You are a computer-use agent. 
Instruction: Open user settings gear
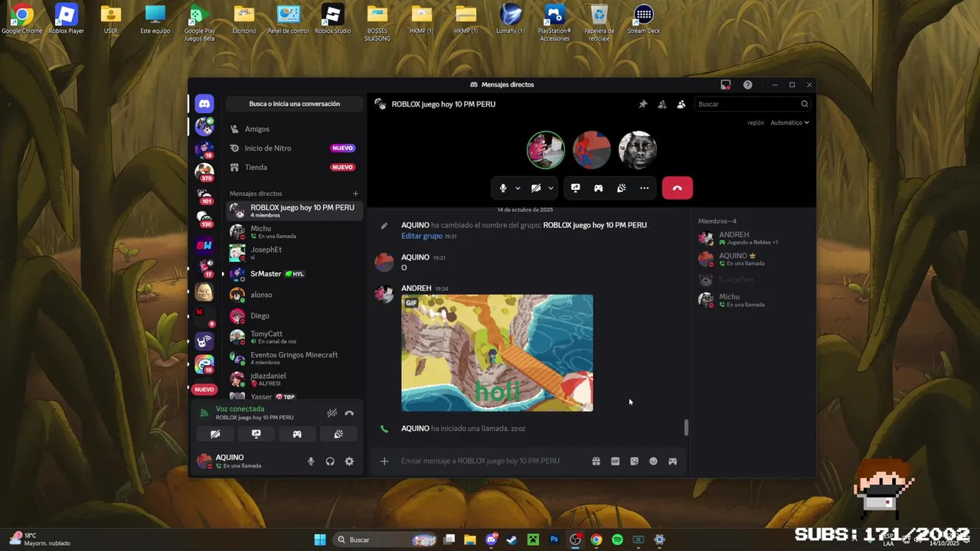[349, 461]
